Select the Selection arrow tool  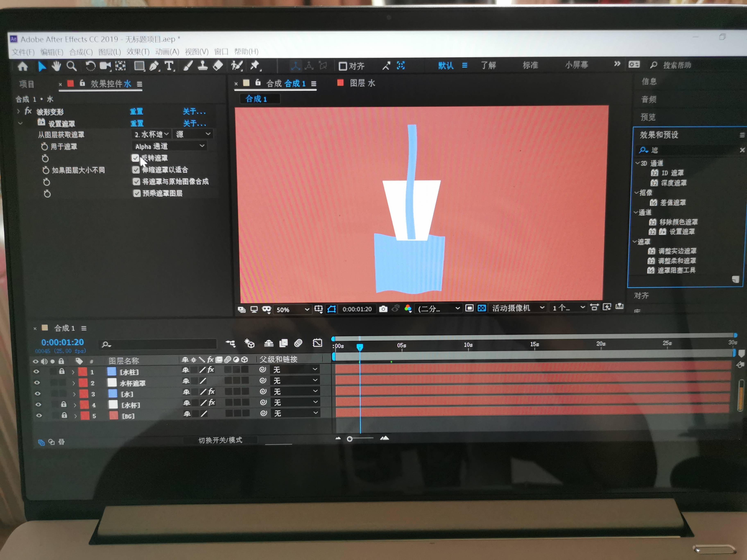click(42, 66)
